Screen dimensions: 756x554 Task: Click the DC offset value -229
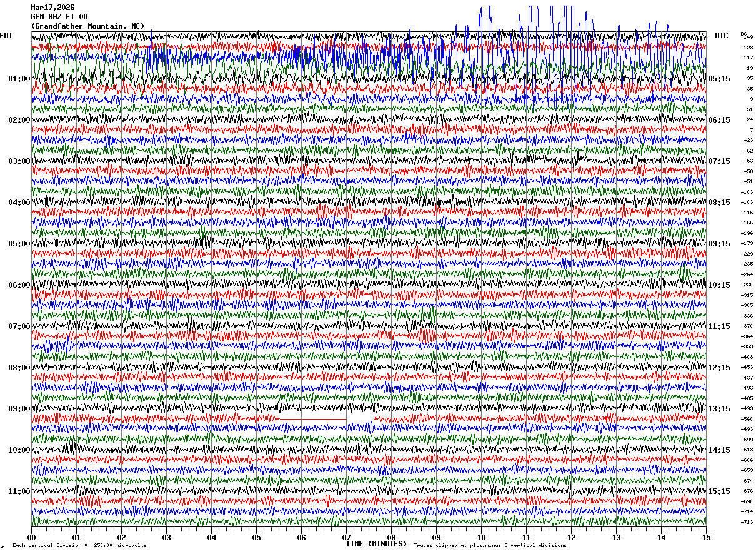747,254
